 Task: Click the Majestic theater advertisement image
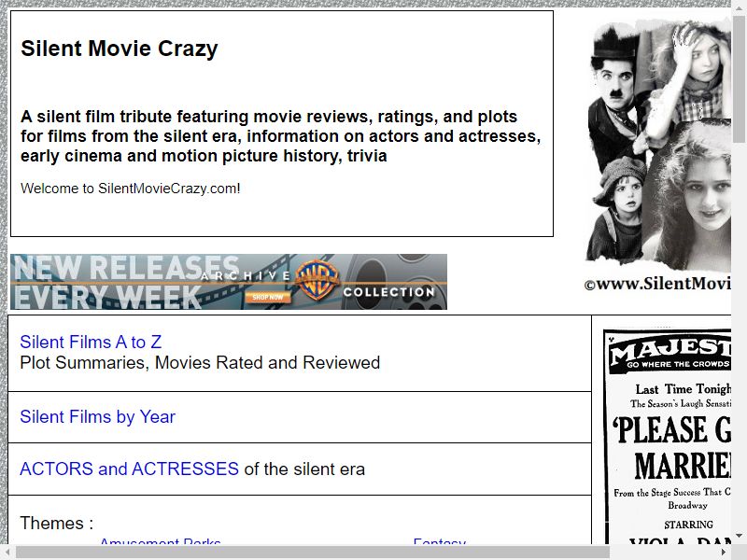point(668,436)
